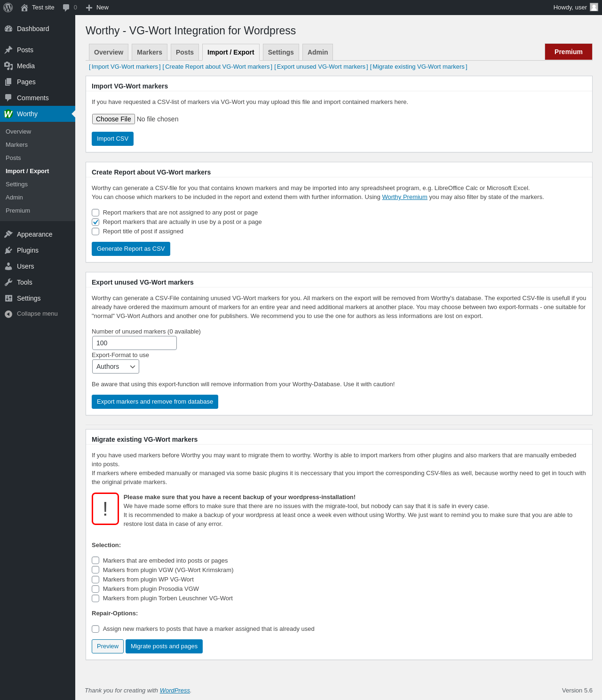The width and height of the screenshot is (602, 700).
Task: Click the Import CSV button
Action: point(112,139)
